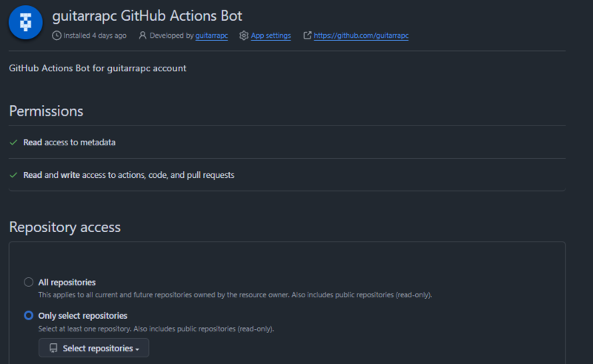Select the Only select repositories radio button
Image resolution: width=593 pixels, height=364 pixels.
[x=28, y=315]
